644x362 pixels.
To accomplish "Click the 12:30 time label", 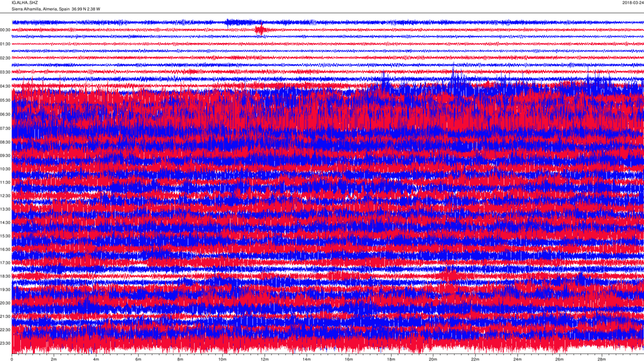I will (5, 196).
